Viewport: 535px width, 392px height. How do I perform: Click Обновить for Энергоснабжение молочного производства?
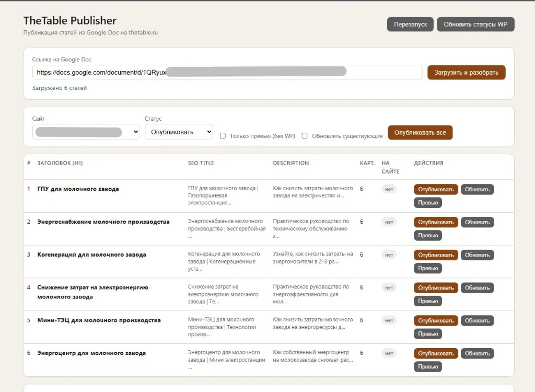(477, 222)
